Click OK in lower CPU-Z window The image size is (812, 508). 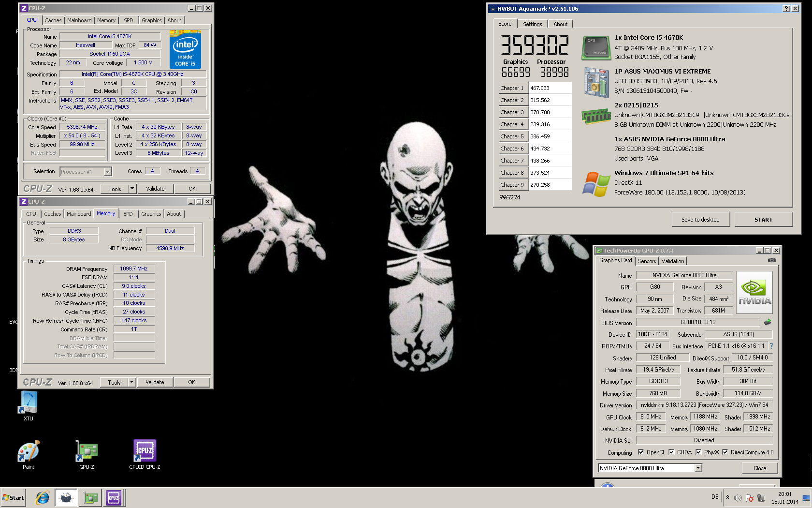tap(191, 382)
